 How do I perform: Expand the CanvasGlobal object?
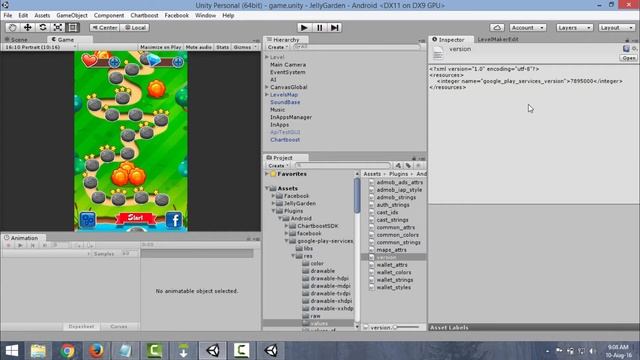click(x=267, y=87)
